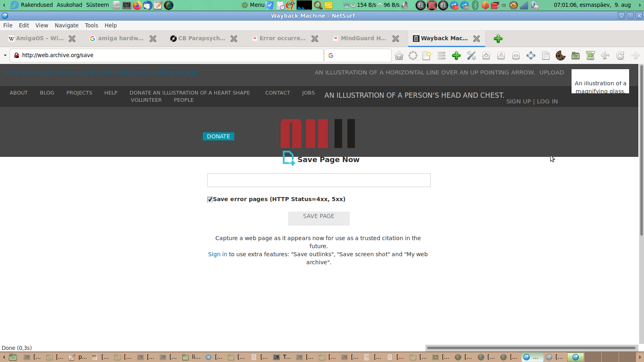Click the horizontal scrollbar at bottom
This screenshot has width=644, height=362.
pos(531,348)
